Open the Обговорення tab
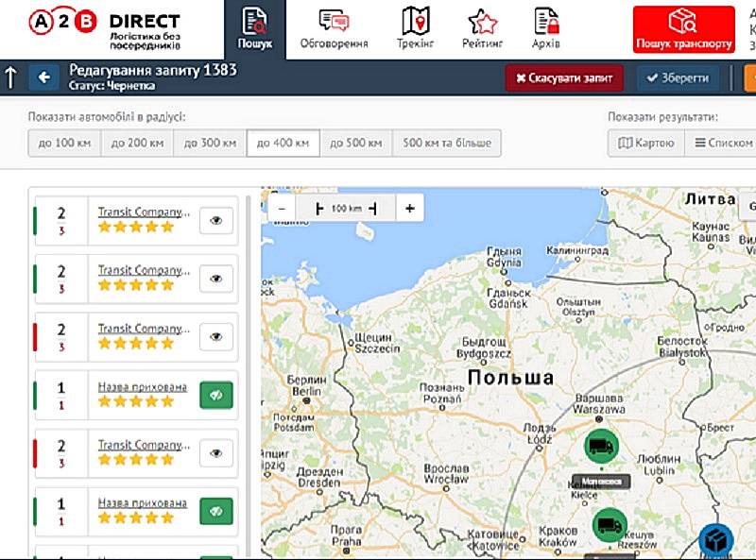 [x=334, y=29]
